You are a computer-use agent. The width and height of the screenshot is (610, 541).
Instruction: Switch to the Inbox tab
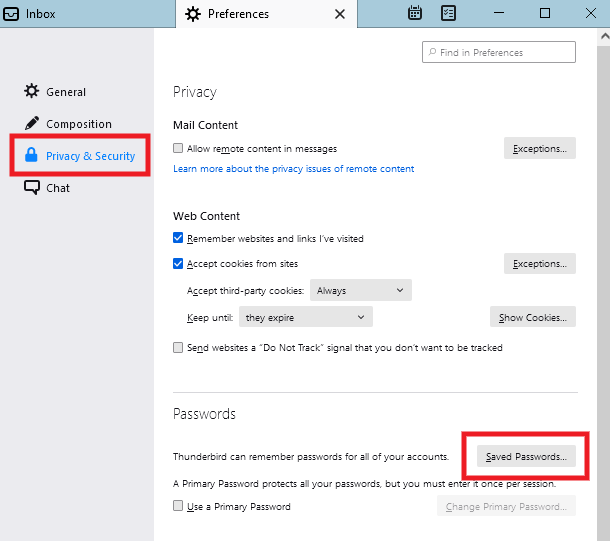click(88, 14)
